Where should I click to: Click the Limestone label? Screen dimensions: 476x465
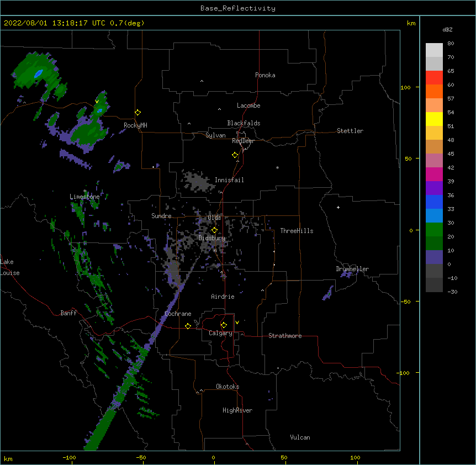coord(84,197)
